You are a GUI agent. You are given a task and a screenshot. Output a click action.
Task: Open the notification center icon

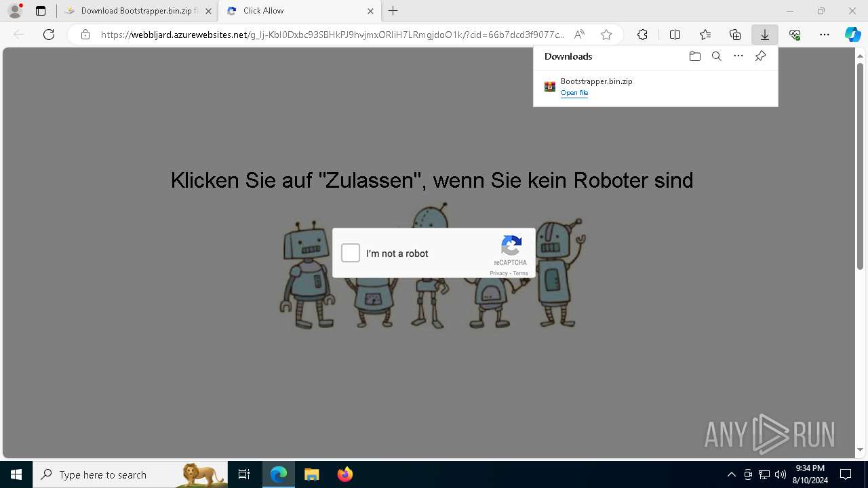[846, 474]
